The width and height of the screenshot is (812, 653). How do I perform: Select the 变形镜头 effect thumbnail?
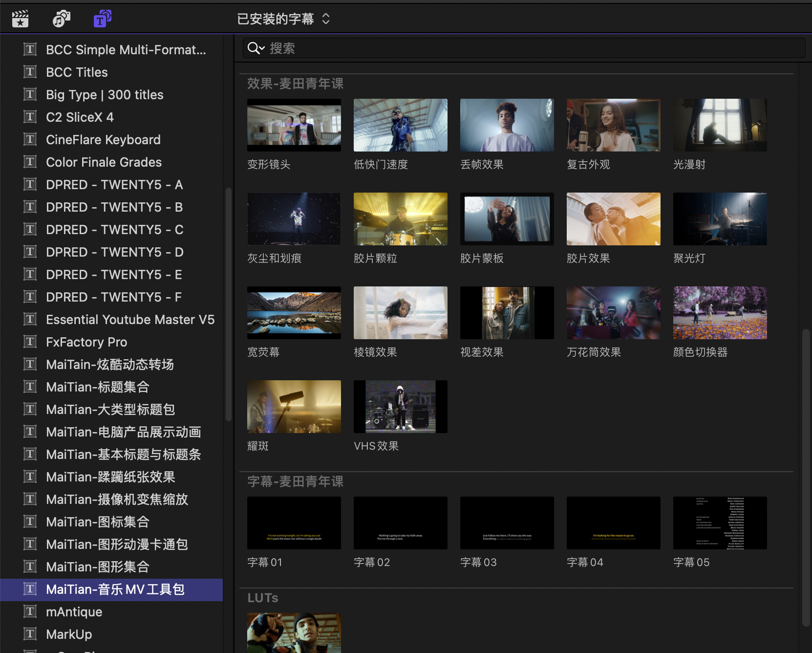(294, 125)
